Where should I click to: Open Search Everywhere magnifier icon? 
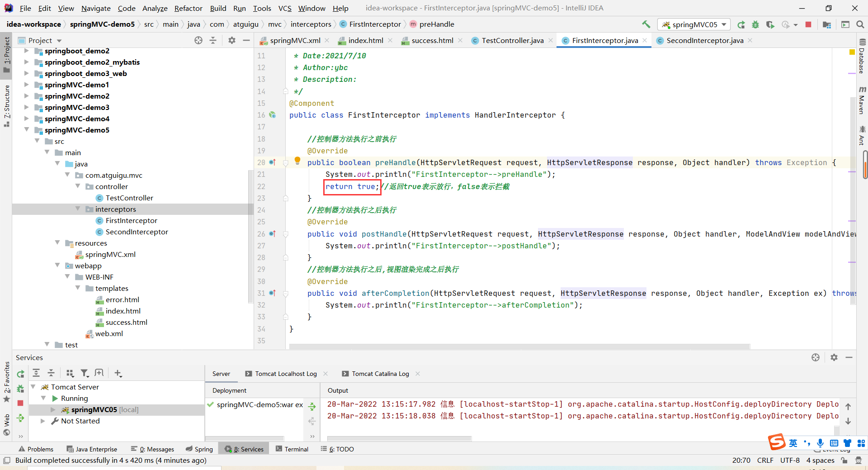(x=860, y=24)
